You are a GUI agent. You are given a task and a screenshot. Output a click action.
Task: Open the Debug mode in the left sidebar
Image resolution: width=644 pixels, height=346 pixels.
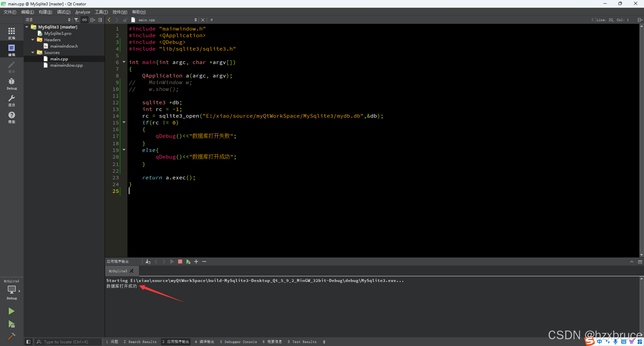tap(12, 83)
